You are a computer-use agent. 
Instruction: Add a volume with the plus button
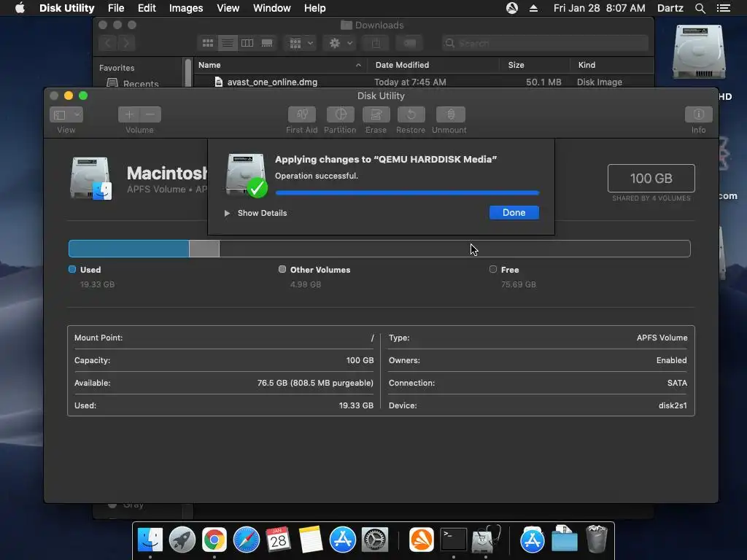pos(128,114)
